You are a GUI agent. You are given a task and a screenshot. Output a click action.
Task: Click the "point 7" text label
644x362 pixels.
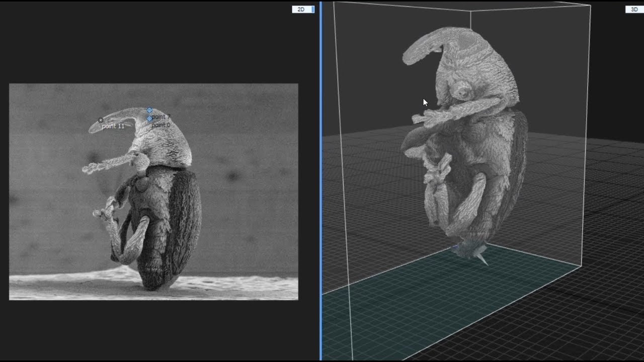162,117
